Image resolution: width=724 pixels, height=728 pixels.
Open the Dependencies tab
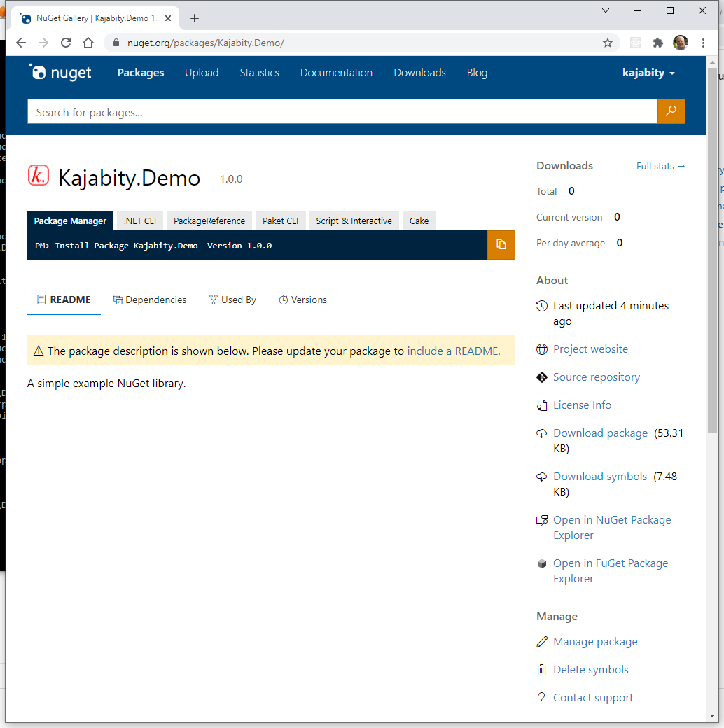149,300
